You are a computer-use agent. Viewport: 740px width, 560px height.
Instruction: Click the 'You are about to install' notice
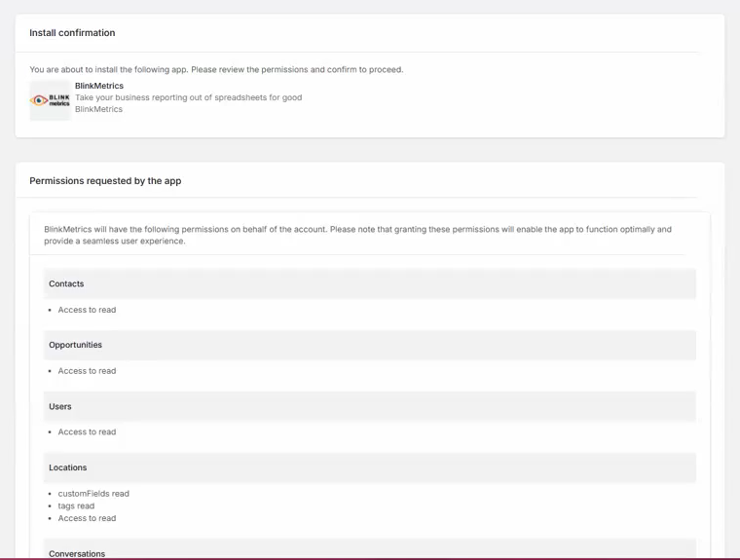pos(216,69)
